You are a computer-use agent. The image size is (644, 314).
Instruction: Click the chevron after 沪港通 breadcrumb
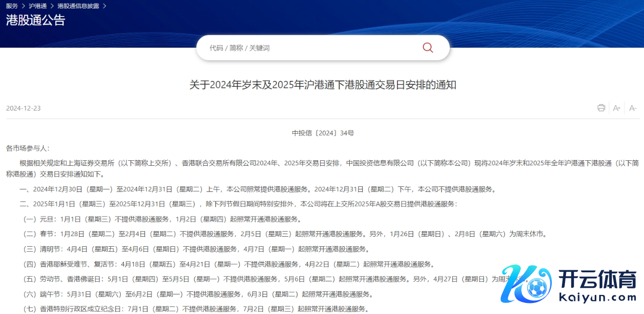click(52, 6)
